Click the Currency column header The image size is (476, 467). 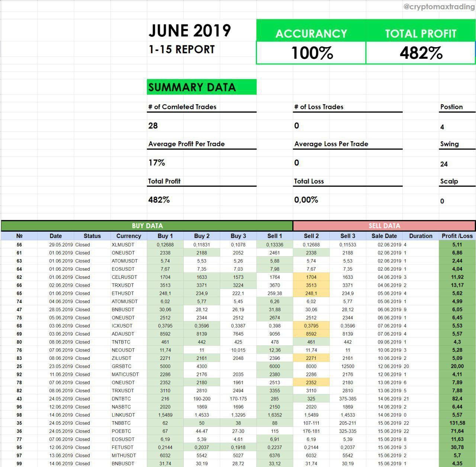pyautogui.click(x=129, y=236)
